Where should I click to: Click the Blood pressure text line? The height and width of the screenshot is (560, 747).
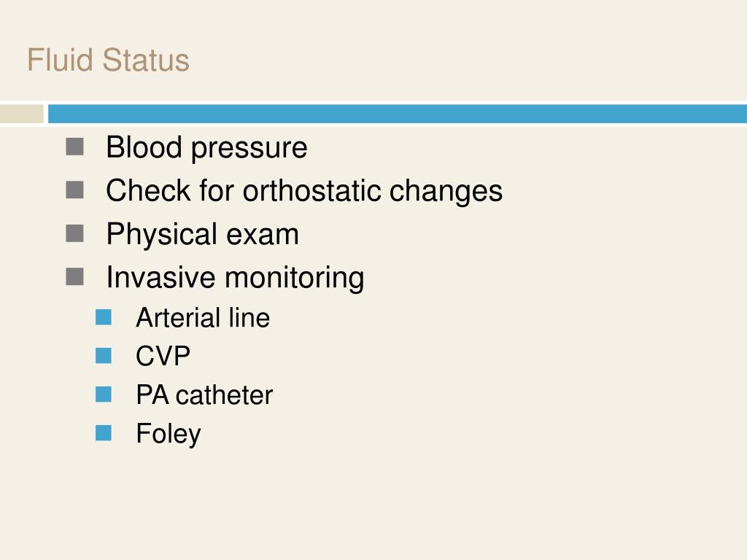click(x=206, y=147)
